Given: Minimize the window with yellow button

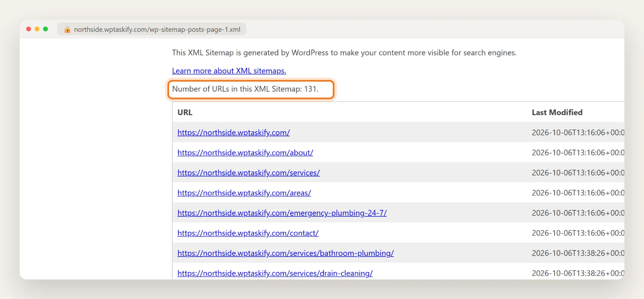Looking at the screenshot, I should tap(37, 29).
